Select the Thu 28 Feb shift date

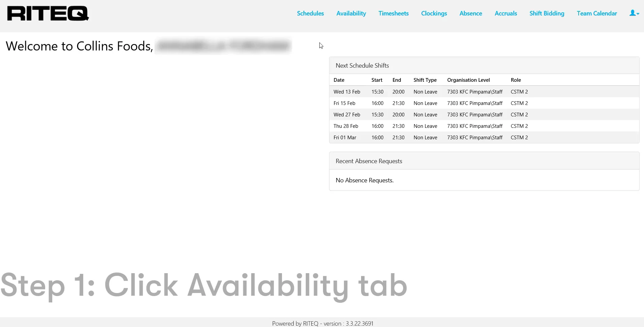coord(346,126)
